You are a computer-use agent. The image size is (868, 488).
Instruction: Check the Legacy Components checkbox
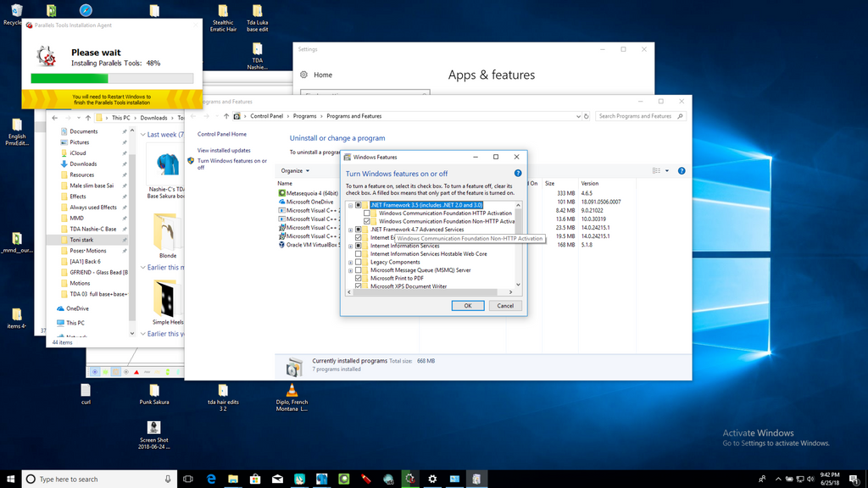tap(359, 263)
